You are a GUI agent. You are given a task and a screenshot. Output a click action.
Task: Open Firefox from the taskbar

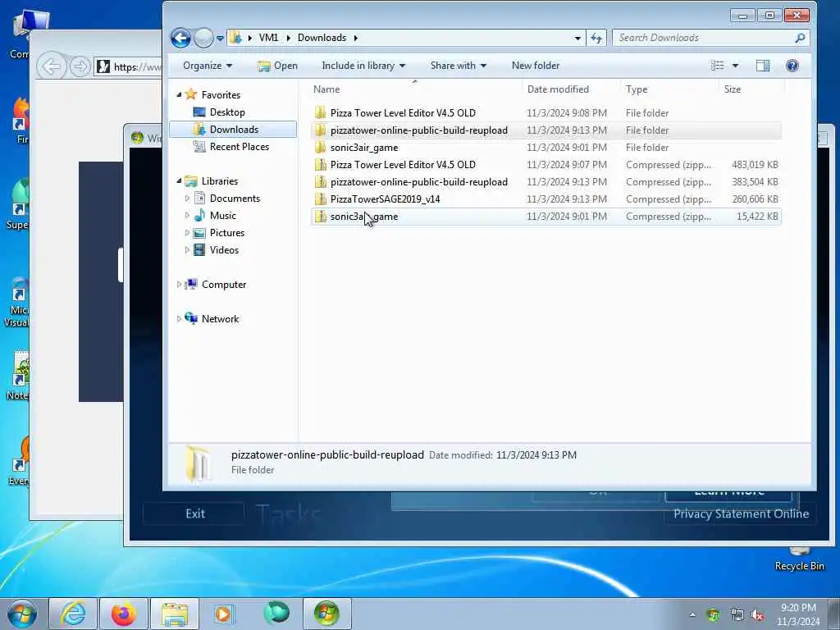pos(124,614)
